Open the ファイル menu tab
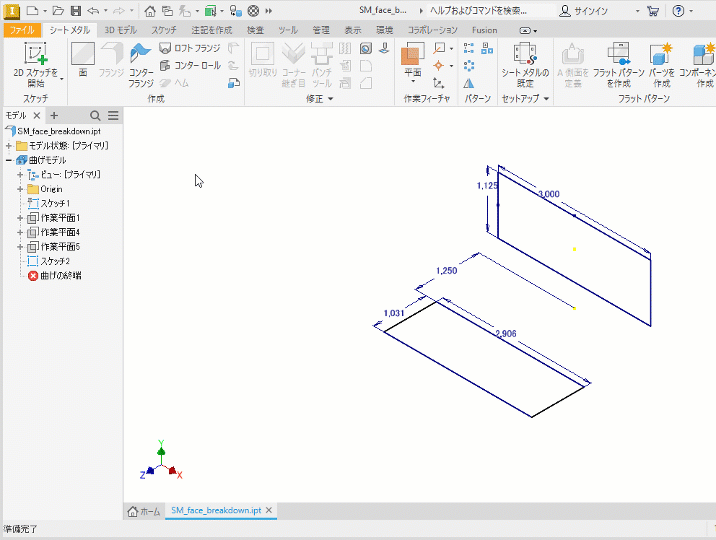716x540 pixels. 22,30
